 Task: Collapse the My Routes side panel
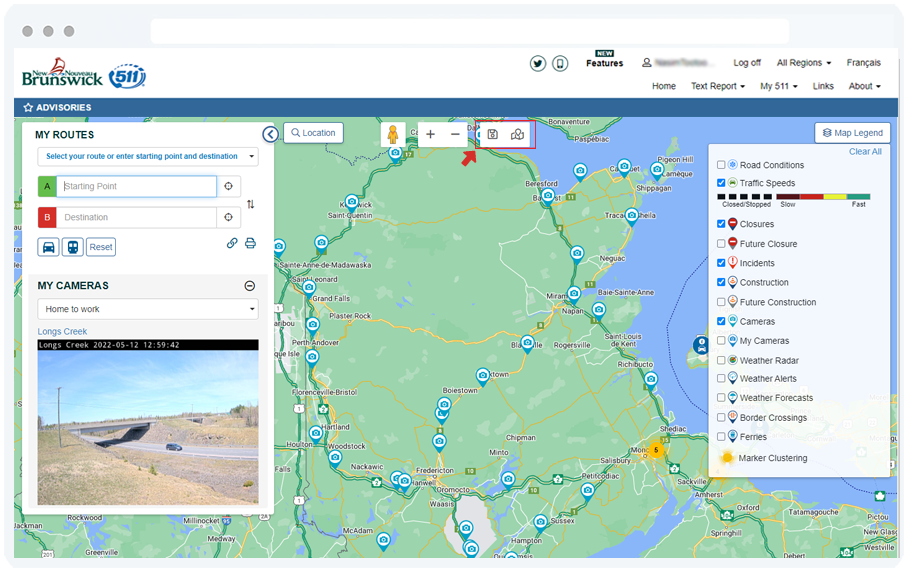coord(270,134)
